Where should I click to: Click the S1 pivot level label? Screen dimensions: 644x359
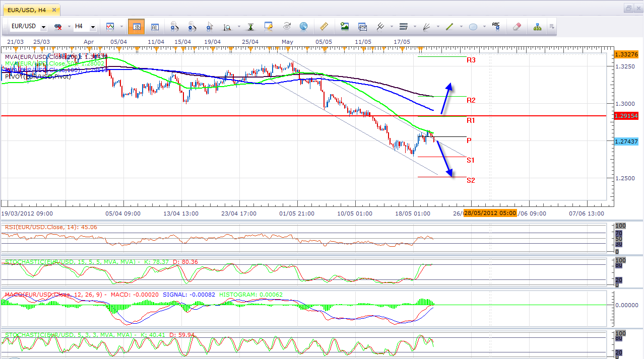[x=471, y=160]
